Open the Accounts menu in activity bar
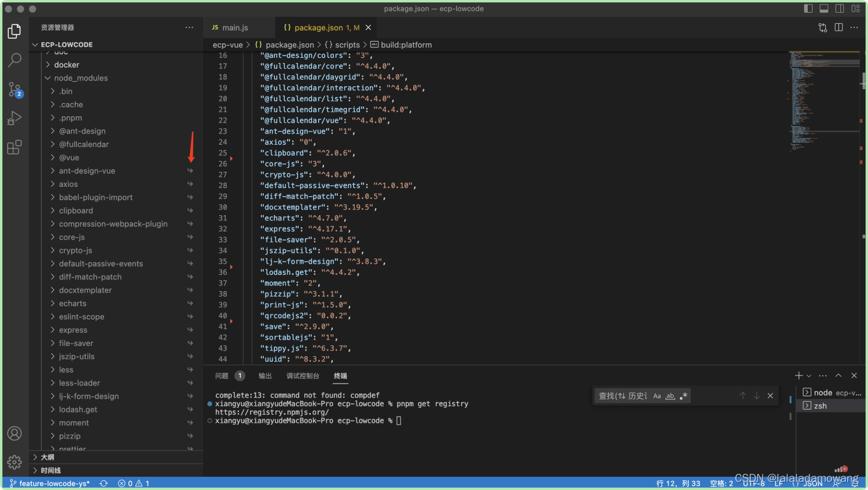 14,433
